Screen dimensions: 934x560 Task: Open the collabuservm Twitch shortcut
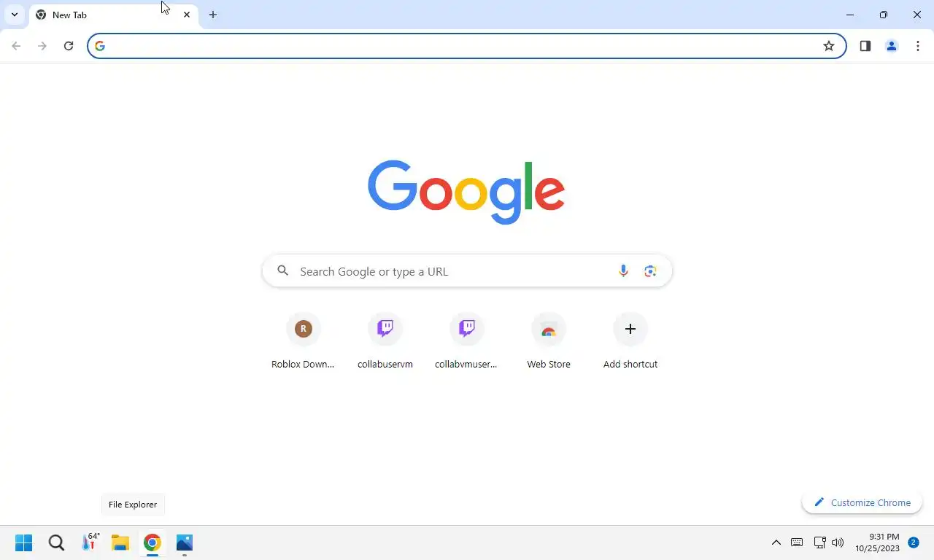[385, 342]
